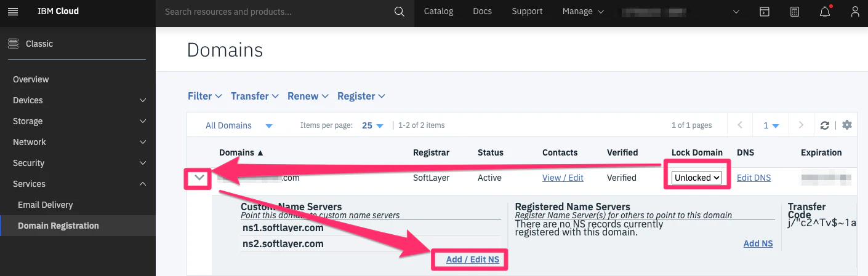Viewport: 868px width, 276px height.
Task: Click ns1.softlayer.com name server entry
Action: click(283, 227)
